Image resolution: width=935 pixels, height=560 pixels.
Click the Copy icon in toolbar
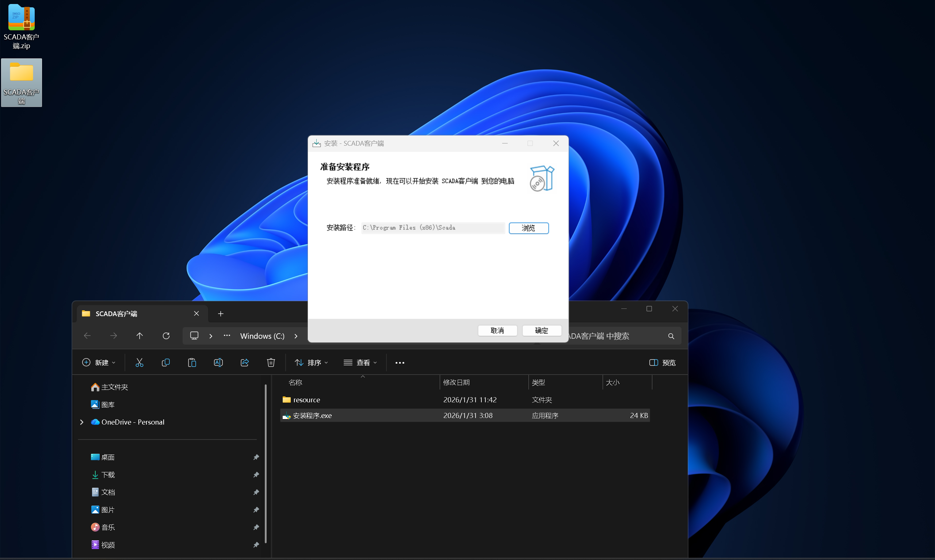click(166, 363)
